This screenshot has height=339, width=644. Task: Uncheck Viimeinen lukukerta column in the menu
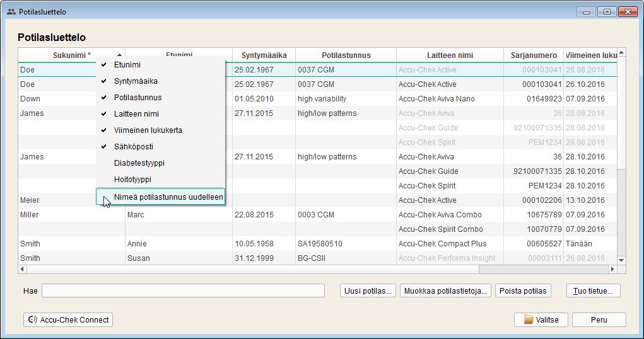161,130
